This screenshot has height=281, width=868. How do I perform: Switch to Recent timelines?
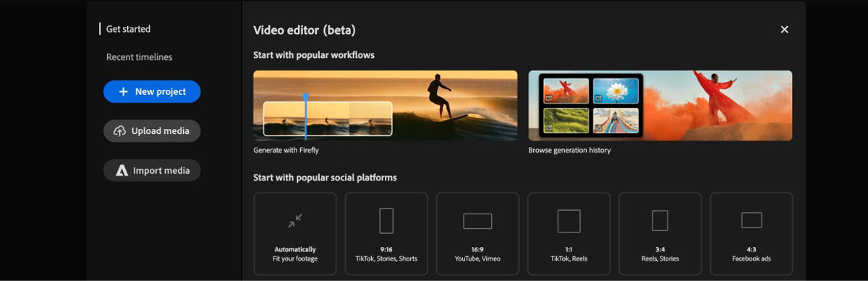coord(139,57)
